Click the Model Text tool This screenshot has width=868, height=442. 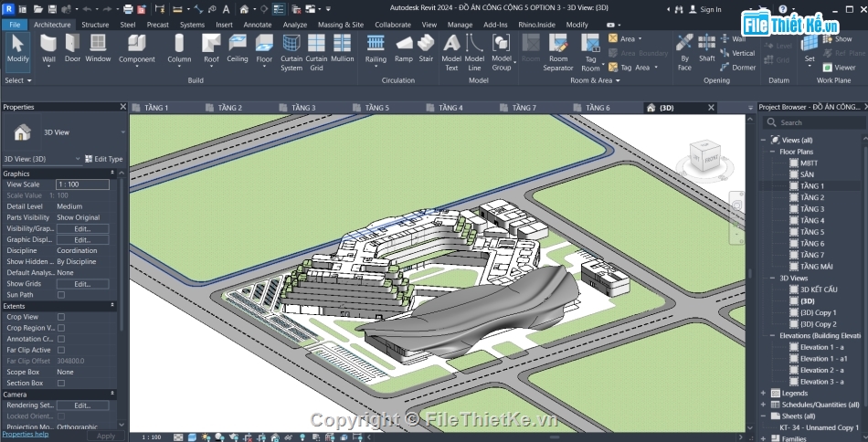click(451, 53)
